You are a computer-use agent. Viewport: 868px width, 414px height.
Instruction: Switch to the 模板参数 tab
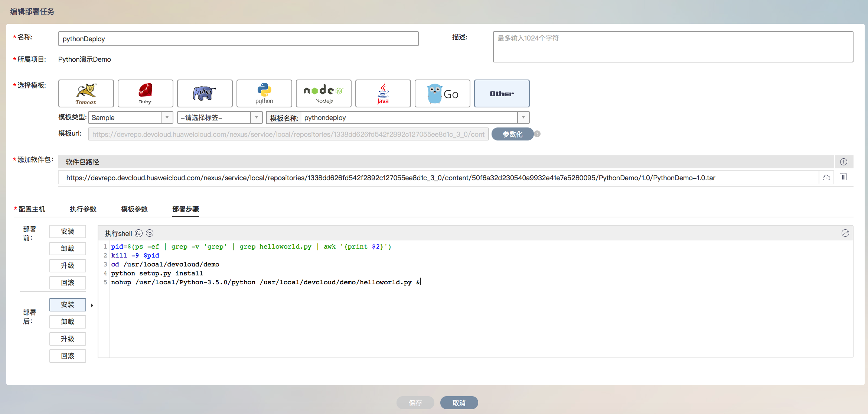pyautogui.click(x=134, y=209)
